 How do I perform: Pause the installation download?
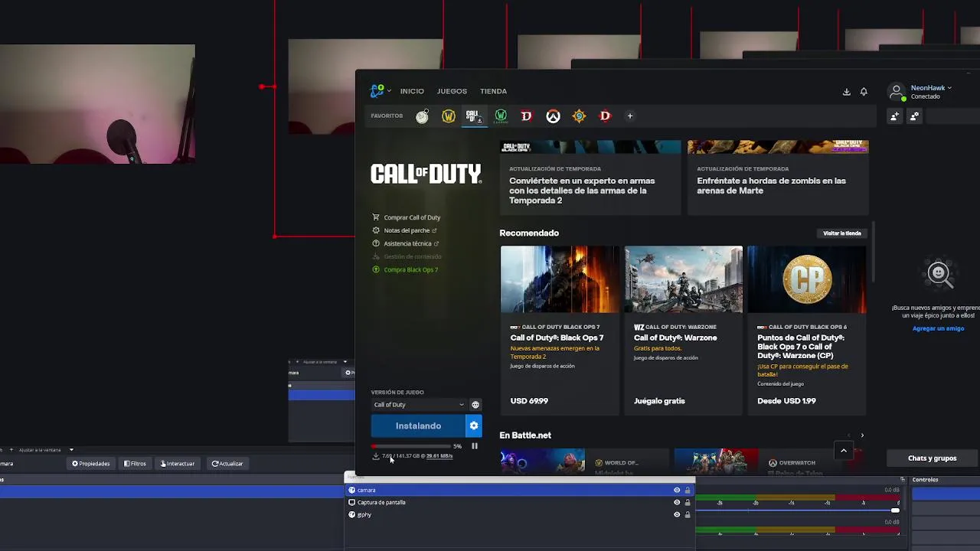pos(475,446)
